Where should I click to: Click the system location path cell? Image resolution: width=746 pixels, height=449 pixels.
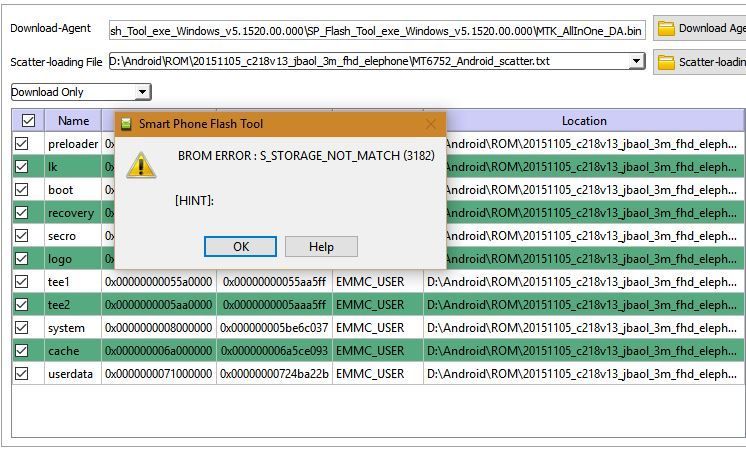[x=584, y=328]
